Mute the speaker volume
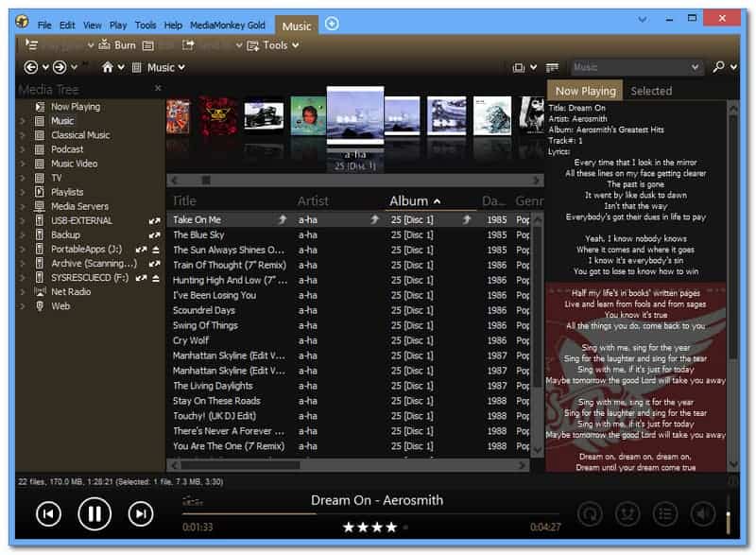 tap(702, 513)
